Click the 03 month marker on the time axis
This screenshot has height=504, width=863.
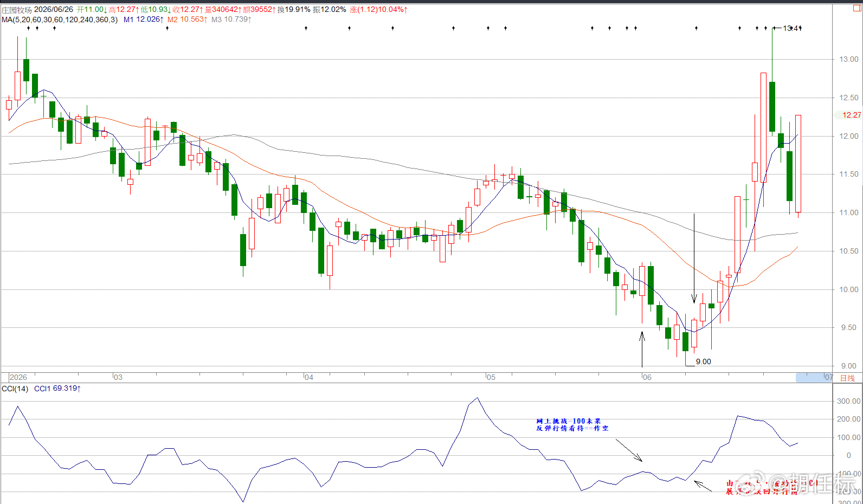[118, 377]
